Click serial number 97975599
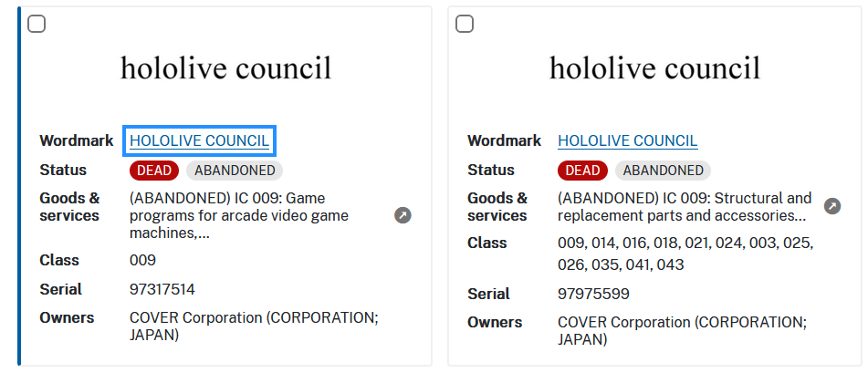Screen dimensions: 868x373 coord(593,295)
